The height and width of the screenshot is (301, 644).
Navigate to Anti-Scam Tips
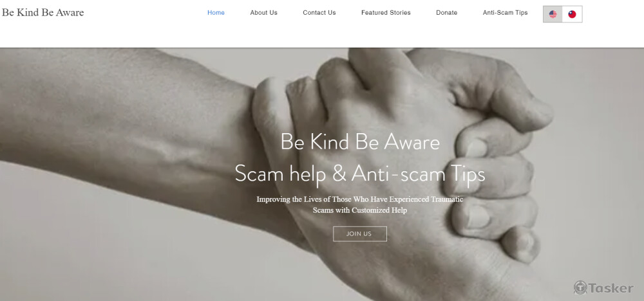coord(505,13)
